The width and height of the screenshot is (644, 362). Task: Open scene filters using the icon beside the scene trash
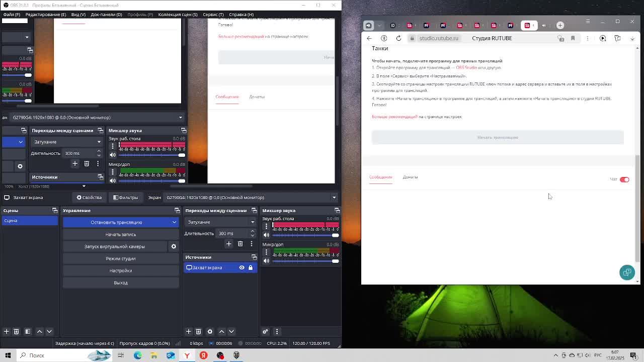[x=28, y=331]
